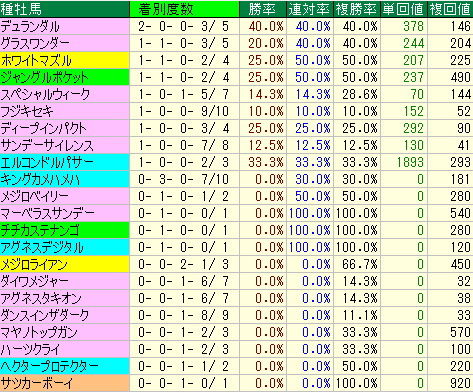Select the サッカーボーイ sire name
Viewport: 473px width, 392px height.
click(x=36, y=383)
